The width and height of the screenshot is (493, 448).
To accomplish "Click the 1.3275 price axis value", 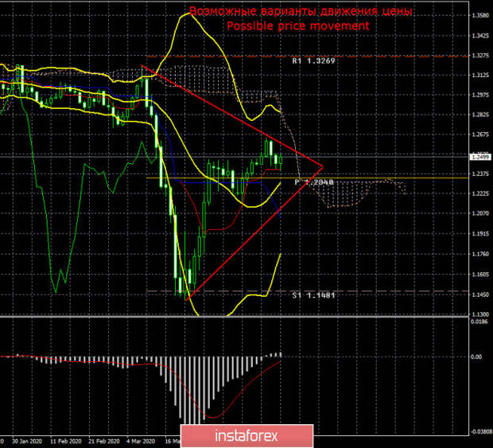I will click(x=480, y=56).
